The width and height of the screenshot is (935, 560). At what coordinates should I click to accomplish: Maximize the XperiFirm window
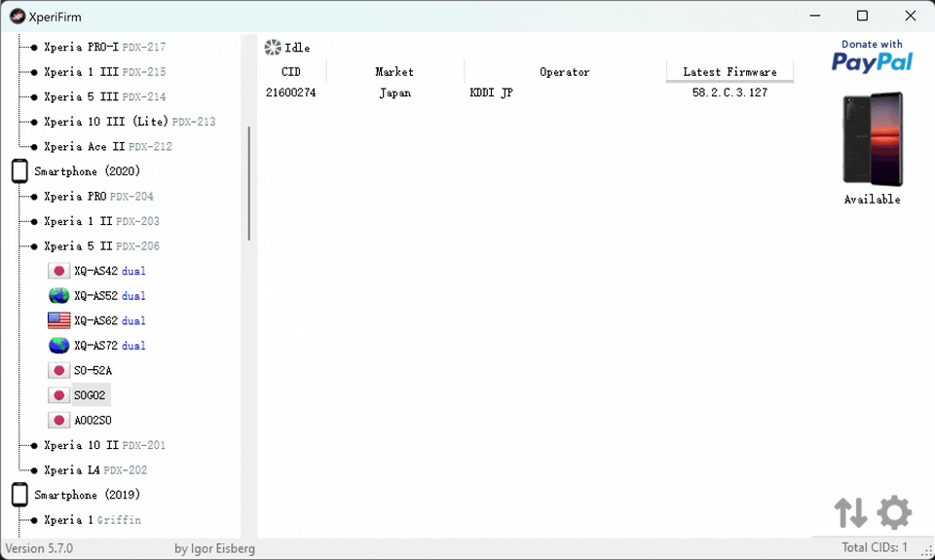tap(862, 17)
